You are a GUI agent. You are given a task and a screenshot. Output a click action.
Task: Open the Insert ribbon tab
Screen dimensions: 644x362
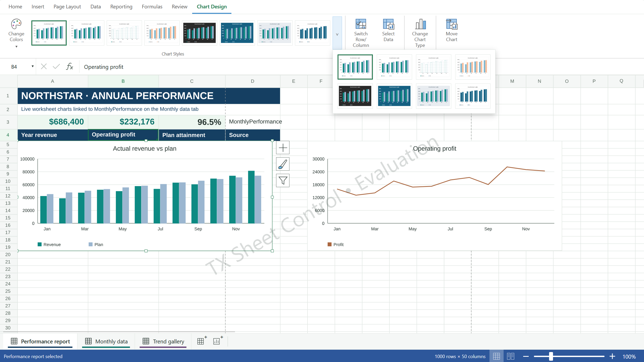(x=38, y=7)
